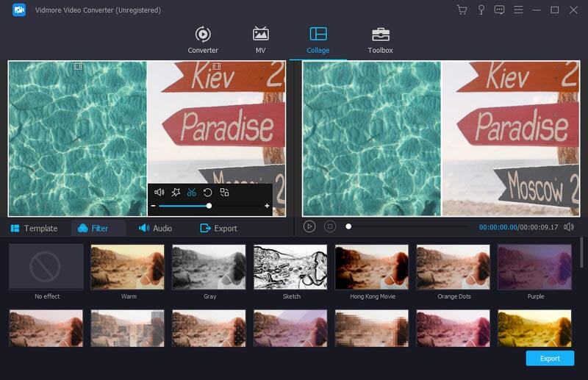
Task: Open the feedback chat bubble icon
Action: [x=500, y=10]
